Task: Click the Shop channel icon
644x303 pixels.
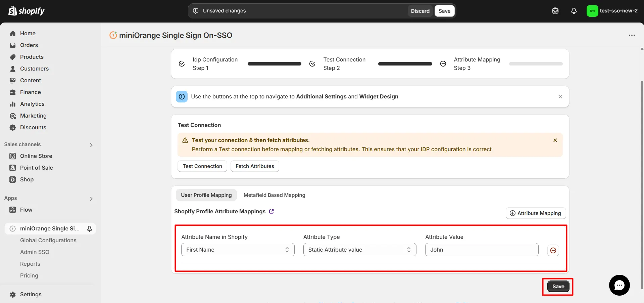Action: (x=13, y=179)
